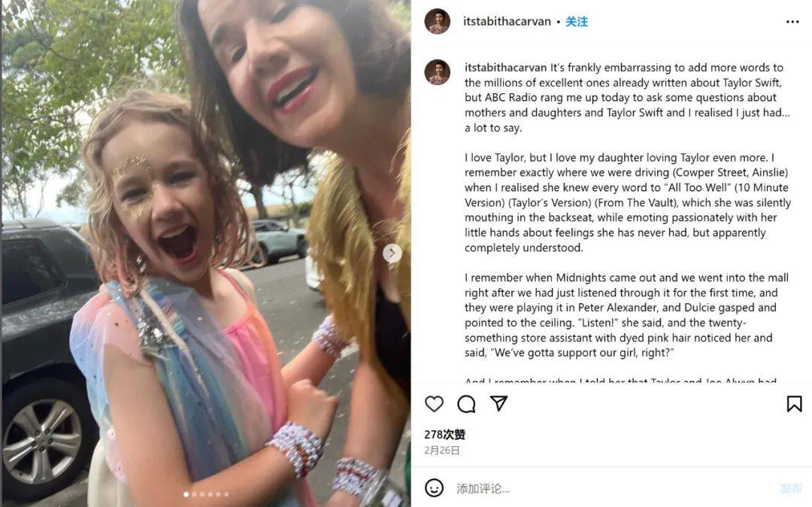Click the 2月26日 post date
Image resolution: width=812 pixels, height=507 pixels.
pos(442,450)
